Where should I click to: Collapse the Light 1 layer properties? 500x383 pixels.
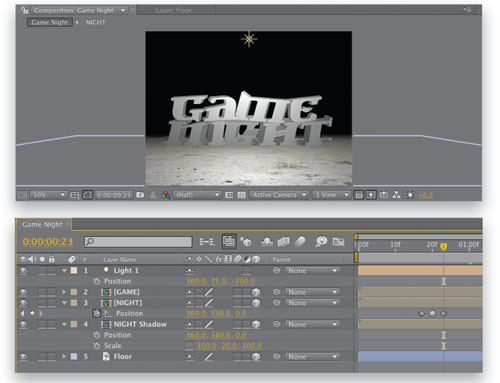(64, 271)
